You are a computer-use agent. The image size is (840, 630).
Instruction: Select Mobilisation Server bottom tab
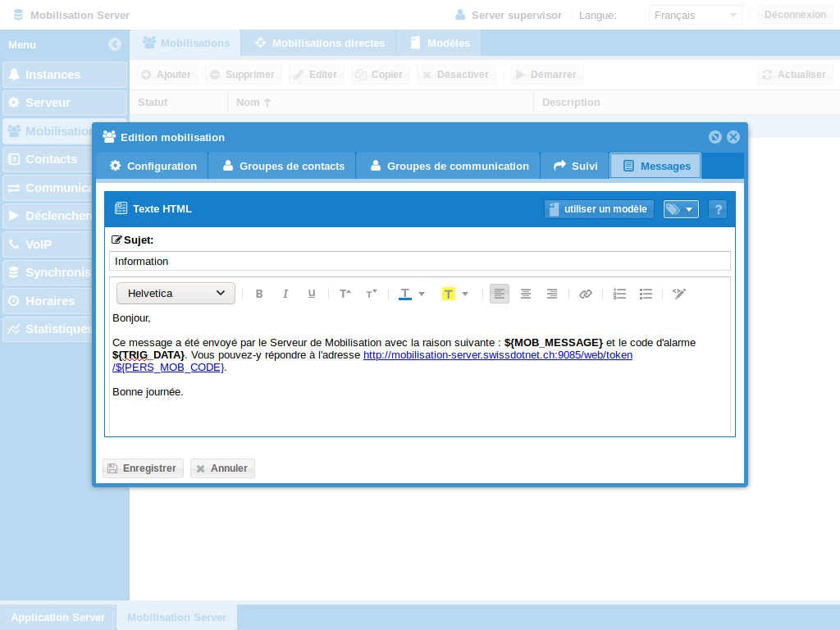[177, 617]
